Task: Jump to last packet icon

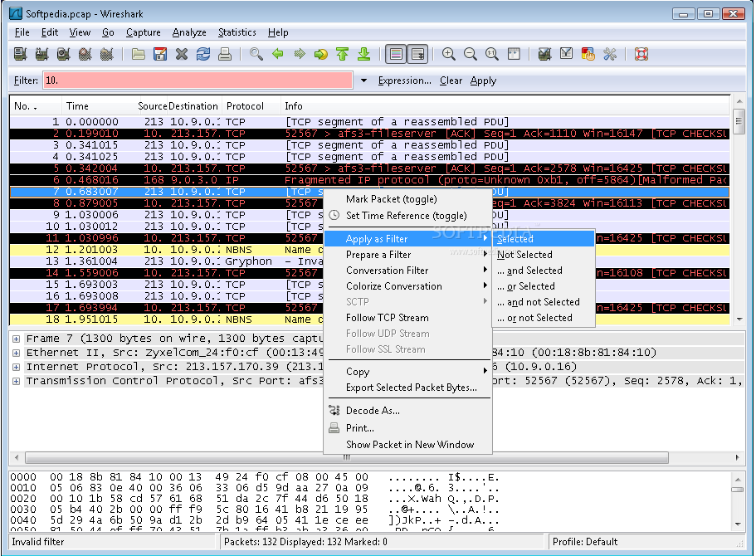Action: point(364,54)
